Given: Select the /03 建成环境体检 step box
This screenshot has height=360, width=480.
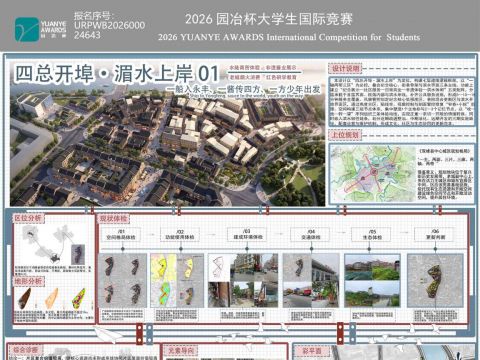Looking at the screenshot, I should (247, 234).
